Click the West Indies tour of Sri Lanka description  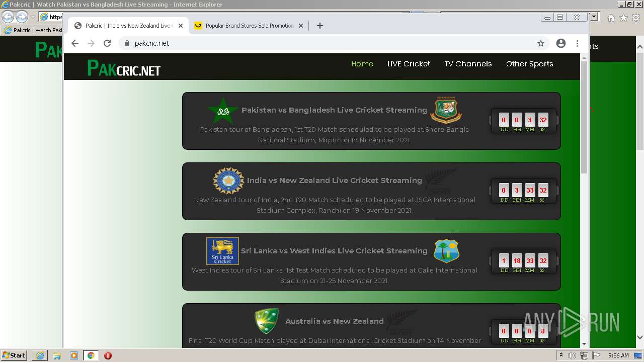tap(335, 276)
